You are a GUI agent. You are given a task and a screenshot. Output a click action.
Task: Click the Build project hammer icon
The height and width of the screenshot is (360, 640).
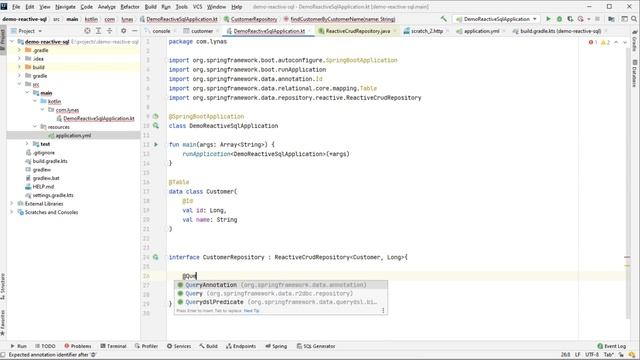pos(443,19)
